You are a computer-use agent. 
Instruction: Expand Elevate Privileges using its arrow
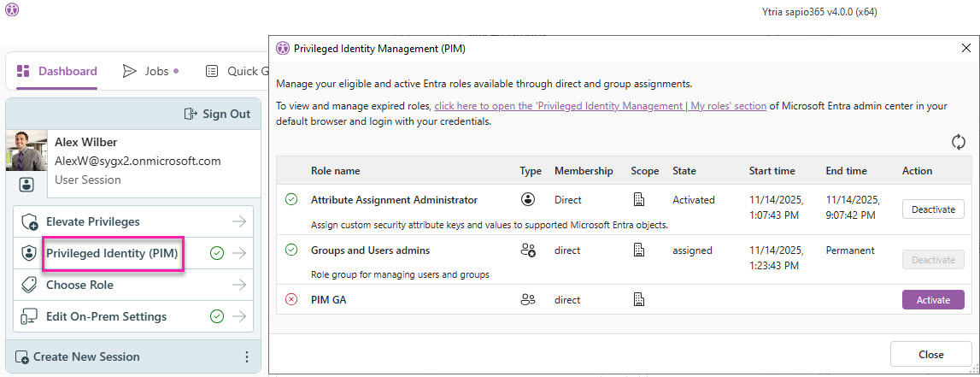pyautogui.click(x=238, y=222)
